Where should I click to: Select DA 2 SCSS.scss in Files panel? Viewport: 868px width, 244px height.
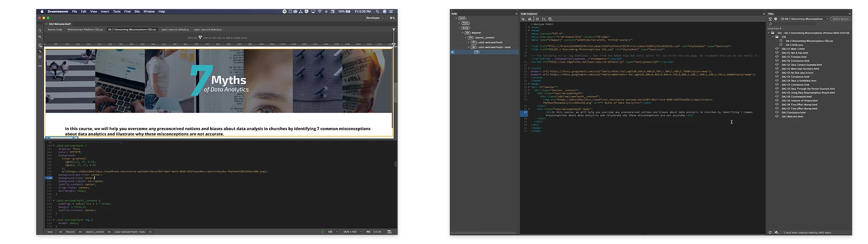(794, 45)
